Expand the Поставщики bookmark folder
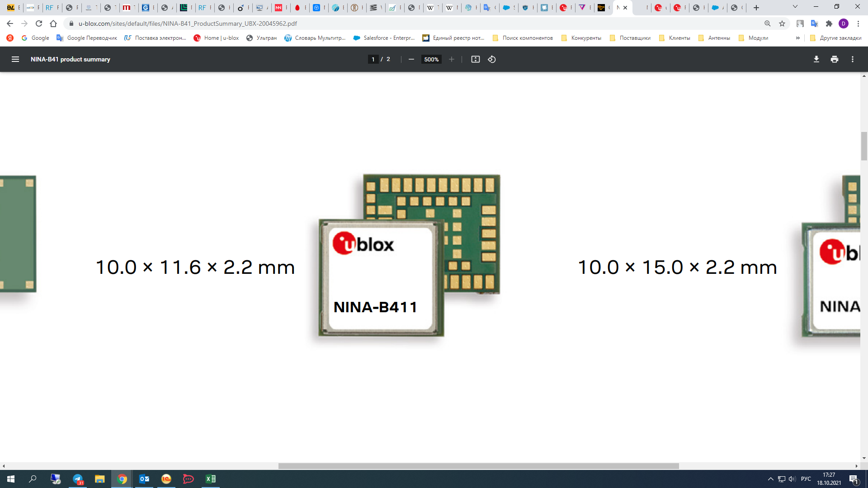This screenshot has height=488, width=868. 630,38
